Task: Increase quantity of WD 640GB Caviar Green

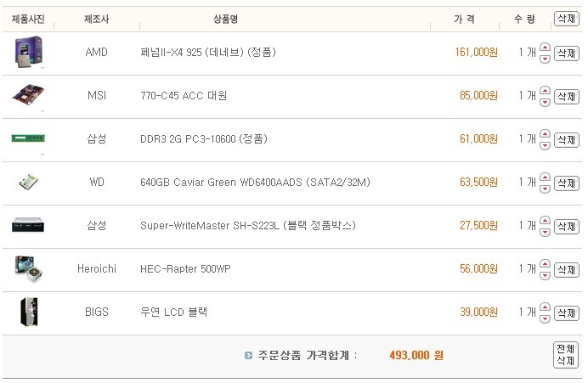Action: pyautogui.click(x=545, y=177)
